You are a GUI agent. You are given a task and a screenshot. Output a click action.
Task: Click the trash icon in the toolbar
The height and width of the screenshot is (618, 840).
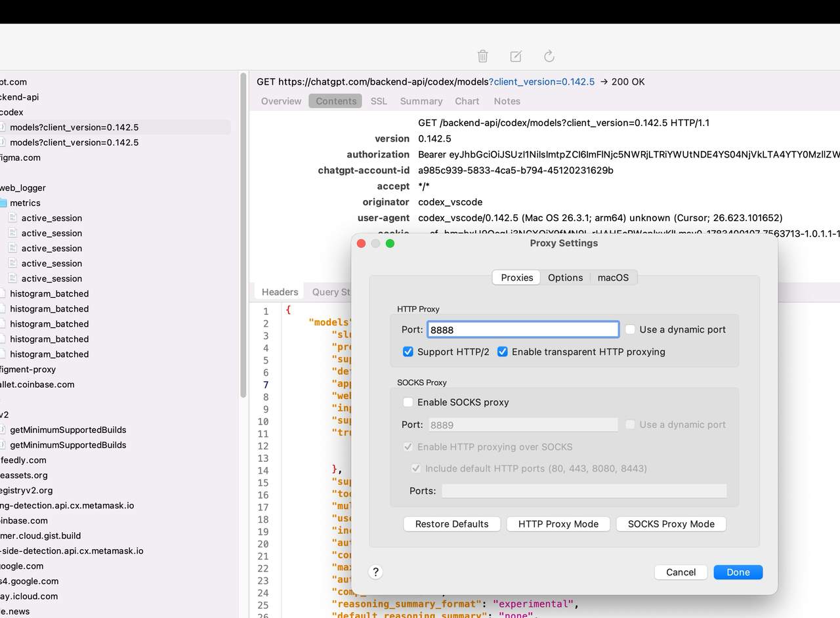pyautogui.click(x=482, y=56)
